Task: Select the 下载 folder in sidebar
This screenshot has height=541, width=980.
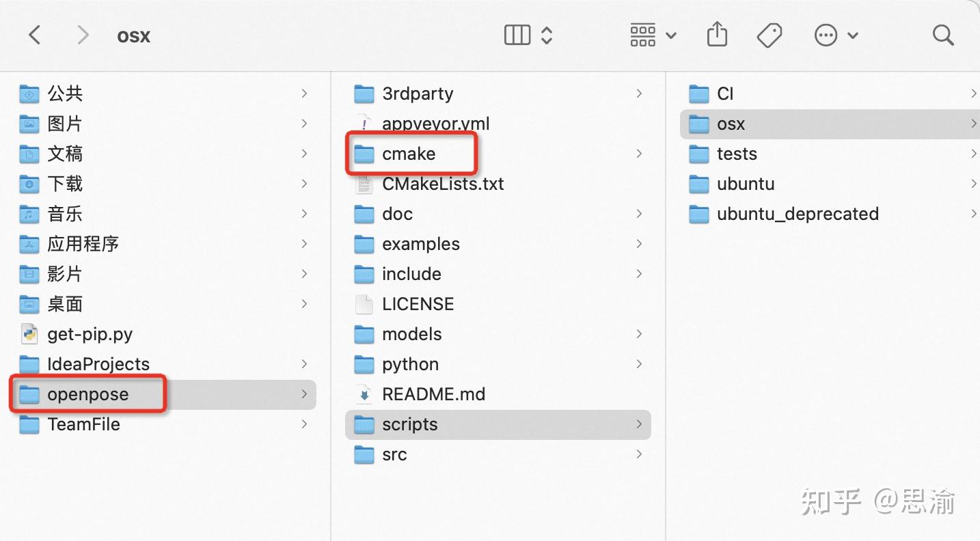Action: 65,184
